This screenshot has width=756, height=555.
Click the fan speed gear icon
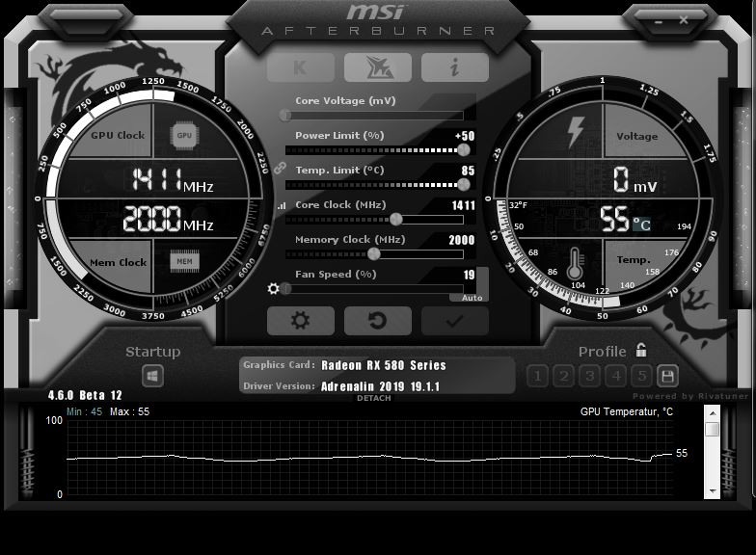(x=274, y=289)
